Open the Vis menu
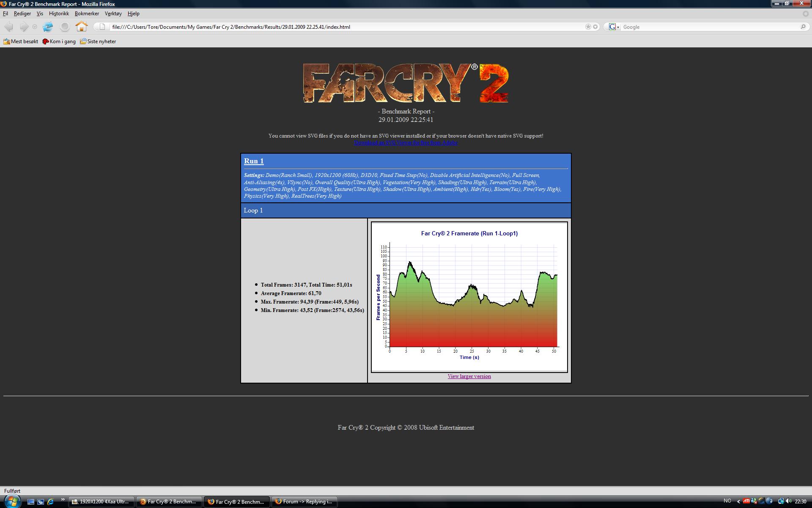The width and height of the screenshot is (812, 508). (40, 14)
